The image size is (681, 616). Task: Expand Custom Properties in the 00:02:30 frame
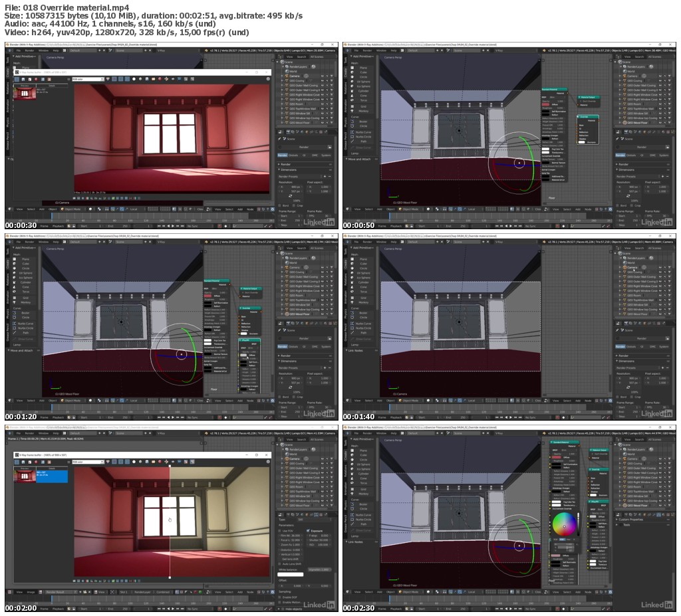click(x=617, y=520)
